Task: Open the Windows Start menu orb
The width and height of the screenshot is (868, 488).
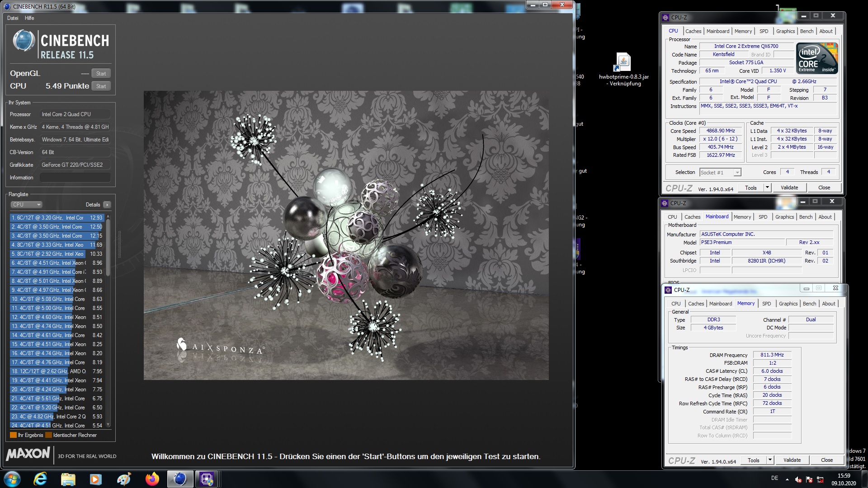Action: pos(12,479)
